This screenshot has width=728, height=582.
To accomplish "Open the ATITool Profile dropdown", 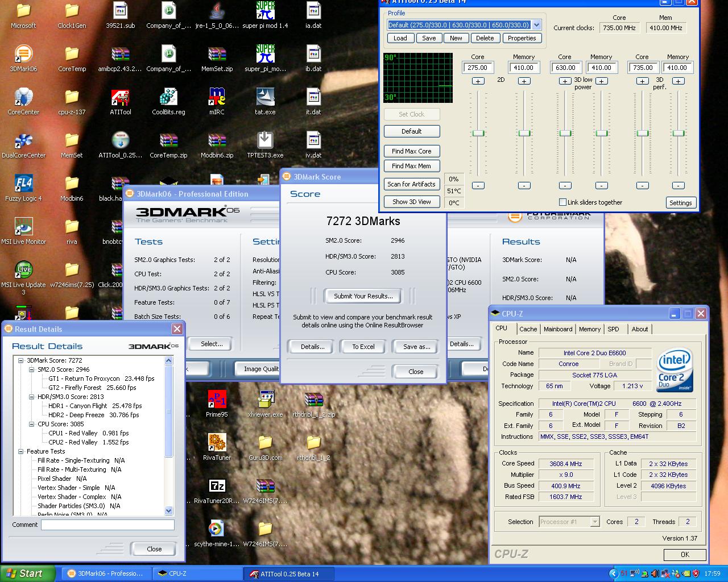I will click(536, 25).
